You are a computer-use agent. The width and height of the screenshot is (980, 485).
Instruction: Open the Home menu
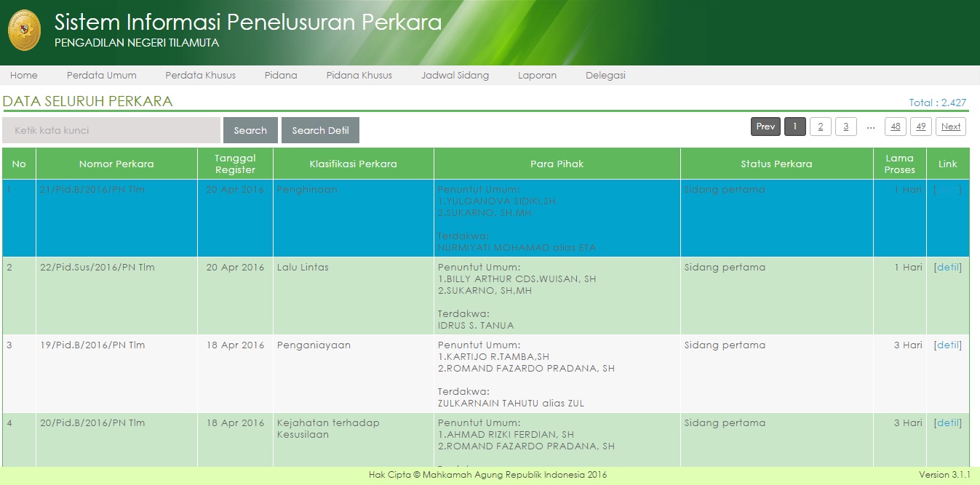point(24,76)
